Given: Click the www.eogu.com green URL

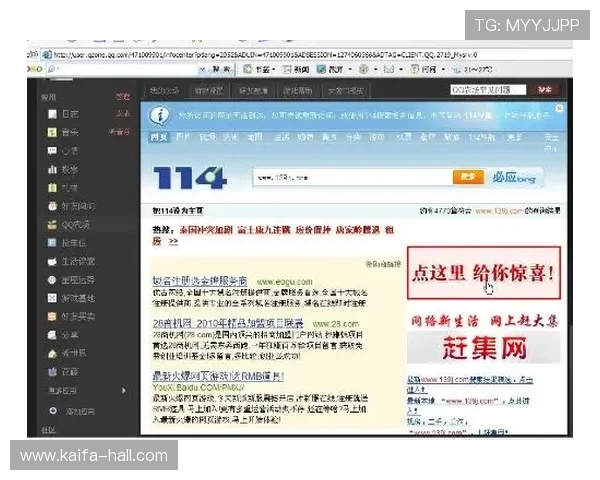Looking at the screenshot, I should (x=284, y=282).
